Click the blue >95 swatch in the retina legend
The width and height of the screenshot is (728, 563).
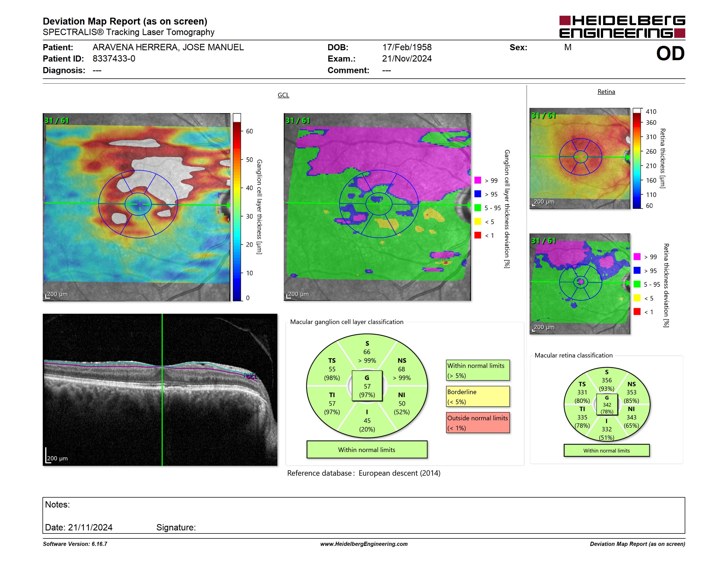637,270
